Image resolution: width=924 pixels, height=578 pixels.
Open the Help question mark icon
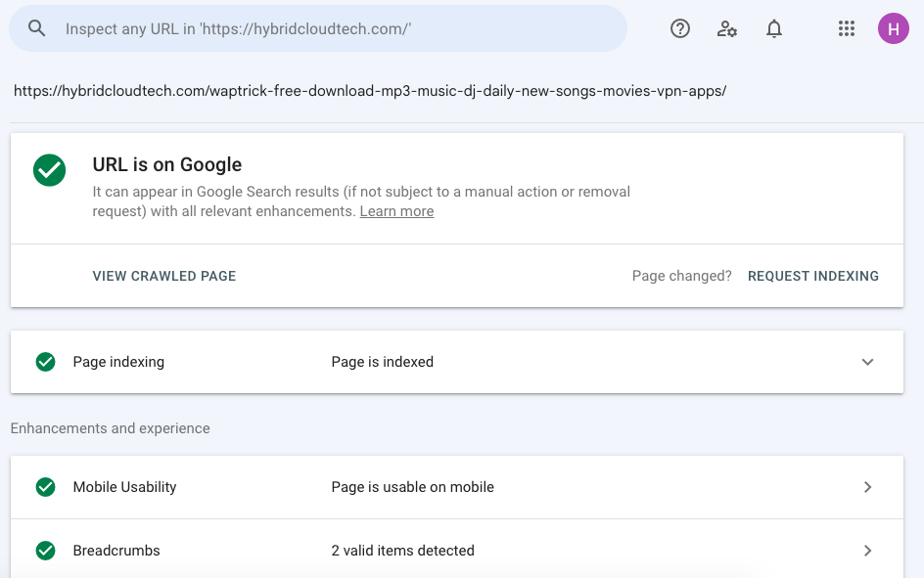[x=680, y=28]
